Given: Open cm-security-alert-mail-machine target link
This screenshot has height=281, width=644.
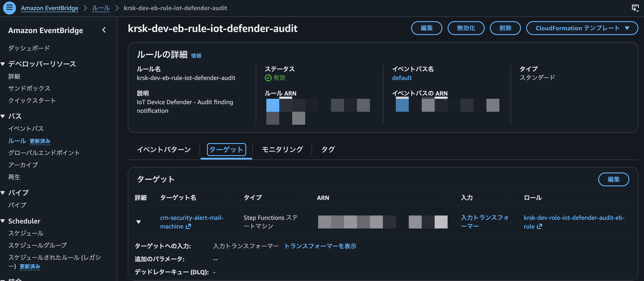Looking at the screenshot, I should pos(192,222).
